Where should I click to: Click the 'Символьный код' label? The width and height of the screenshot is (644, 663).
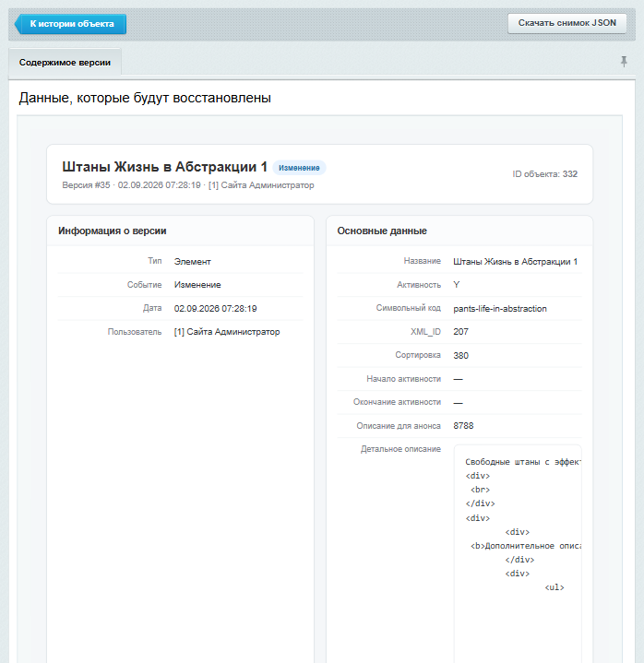click(409, 308)
